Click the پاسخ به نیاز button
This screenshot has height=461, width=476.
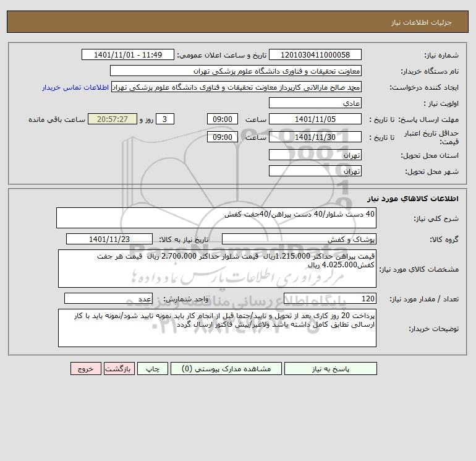pyautogui.click(x=331, y=369)
